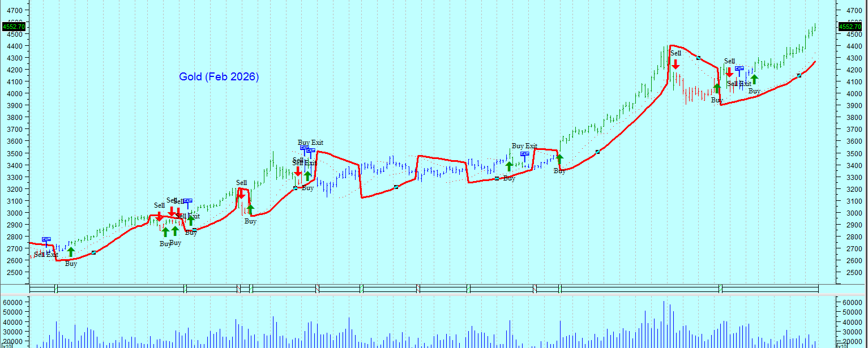Click the Buy Exit label near the 3600 level

(310, 143)
